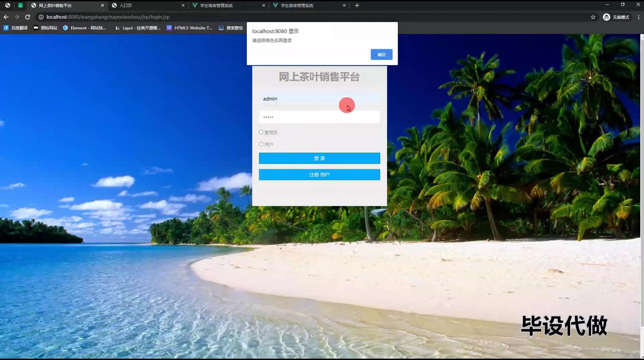This screenshot has width=644, height=360.
Task: Reload the current page
Action: [28, 17]
